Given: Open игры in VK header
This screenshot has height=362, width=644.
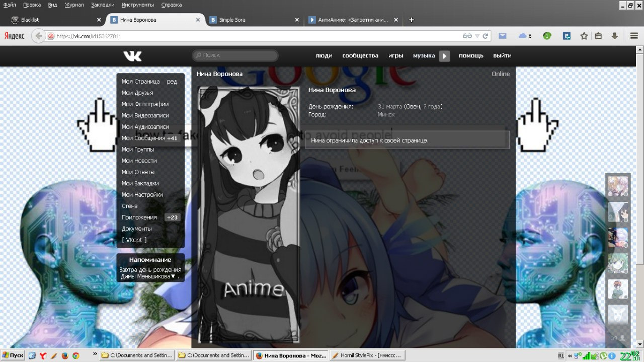Looking at the screenshot, I should coord(396,55).
